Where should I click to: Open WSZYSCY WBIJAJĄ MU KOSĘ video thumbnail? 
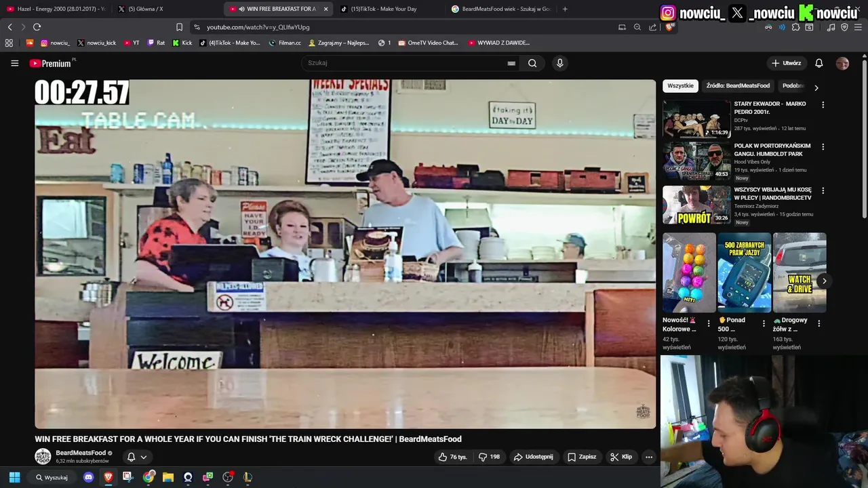tap(696, 205)
